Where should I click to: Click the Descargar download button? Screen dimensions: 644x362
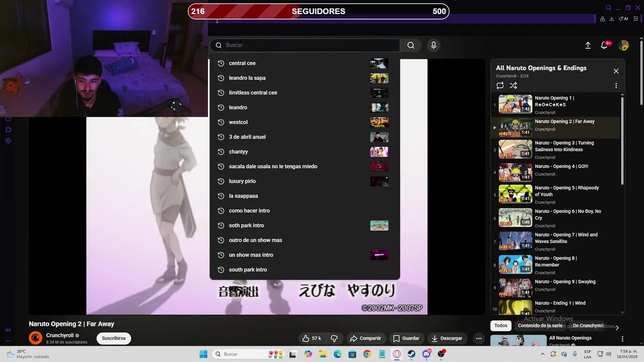447,338
